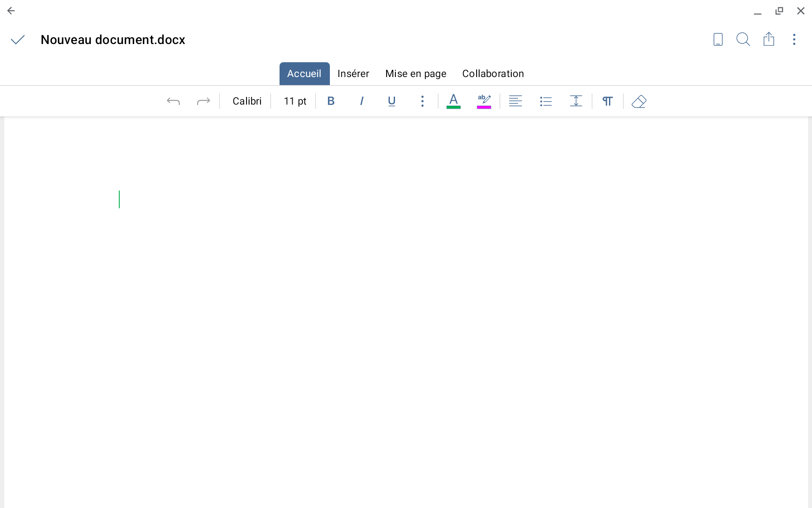Open paragraph alignment options
The image size is (812, 508).
pos(515,101)
